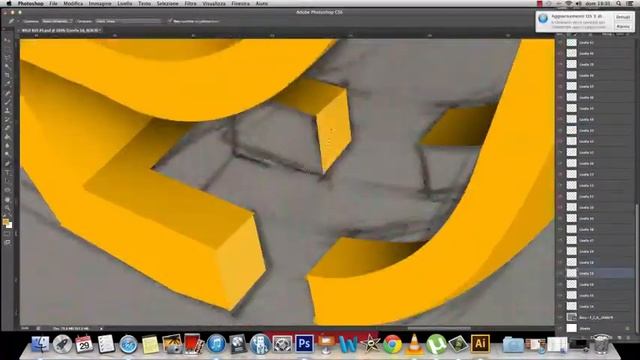Select the open document tab
The width and height of the screenshot is (640, 360).
[60, 30]
